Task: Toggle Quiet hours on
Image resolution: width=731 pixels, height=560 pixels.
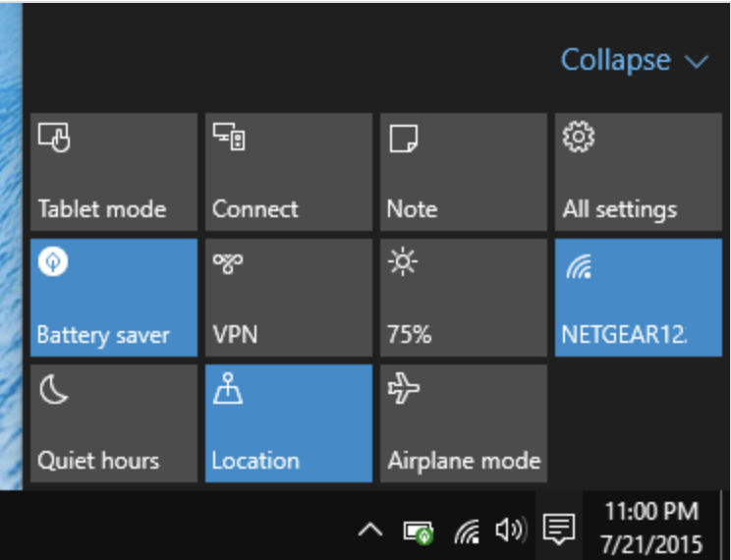Action: click(114, 423)
